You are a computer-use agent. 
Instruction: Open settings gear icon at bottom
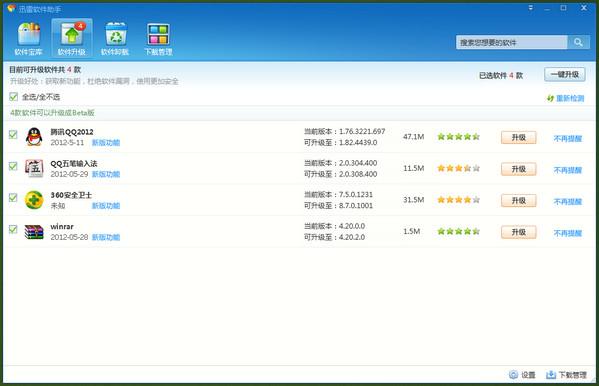pos(513,375)
